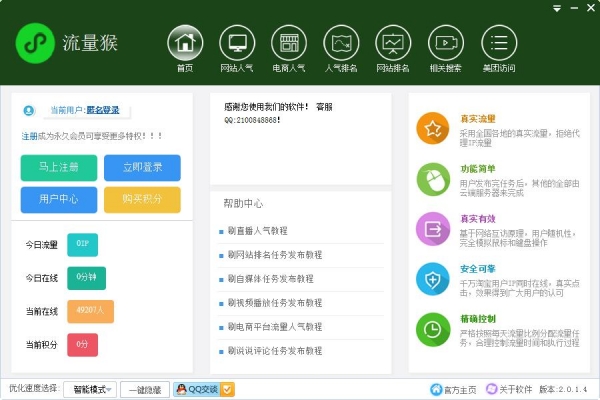Go to the 网站排名 chart icon
Viewport: 600px width, 400px height.
393,43
